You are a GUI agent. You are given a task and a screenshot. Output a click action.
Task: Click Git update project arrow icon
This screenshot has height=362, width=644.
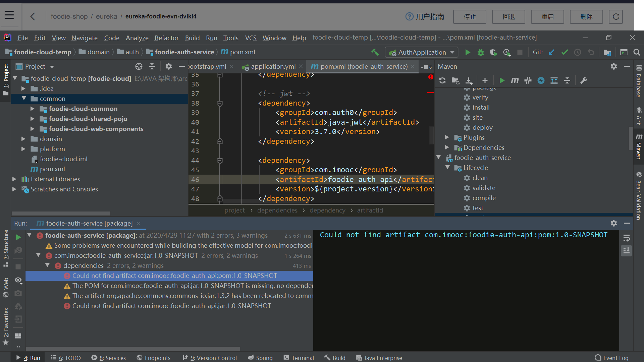(551, 52)
